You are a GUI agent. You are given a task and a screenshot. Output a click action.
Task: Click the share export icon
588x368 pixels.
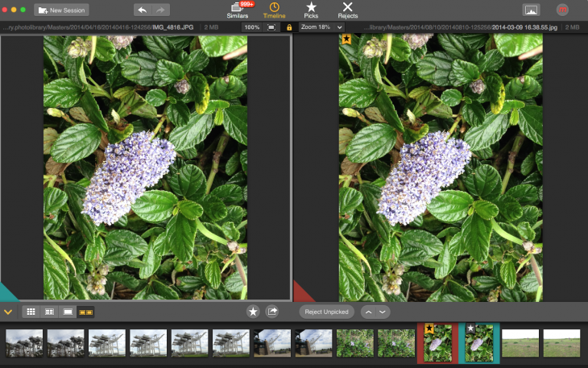tap(272, 312)
